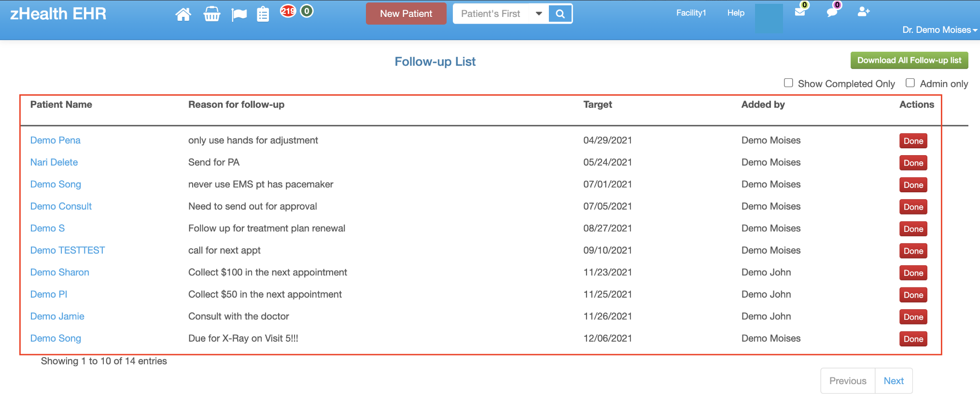Expand the patient search type dropdown

(539, 14)
